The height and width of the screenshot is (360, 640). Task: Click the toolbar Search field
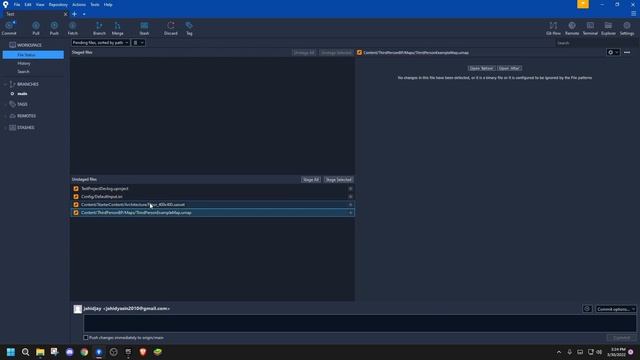[594, 43]
